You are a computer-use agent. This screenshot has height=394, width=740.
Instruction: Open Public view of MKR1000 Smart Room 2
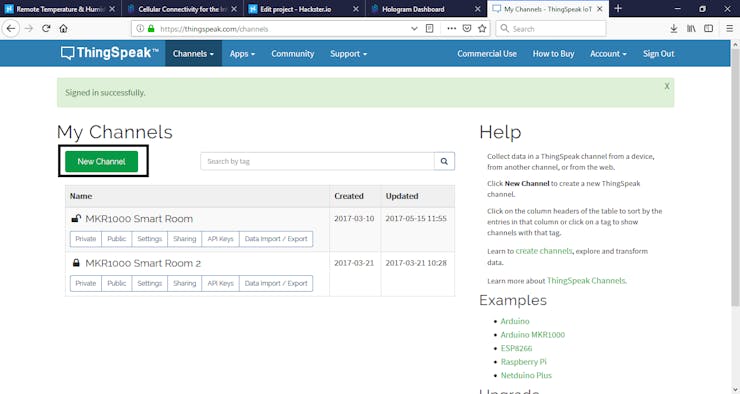pos(116,283)
